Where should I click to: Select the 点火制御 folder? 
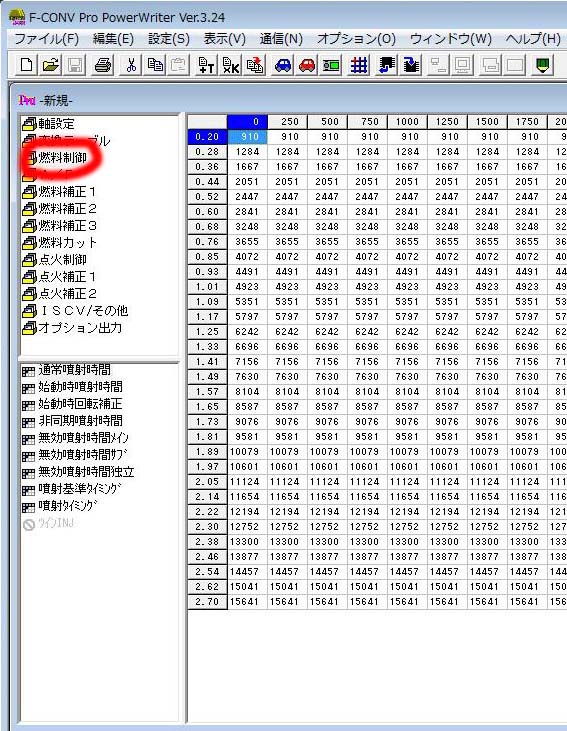pos(55,259)
